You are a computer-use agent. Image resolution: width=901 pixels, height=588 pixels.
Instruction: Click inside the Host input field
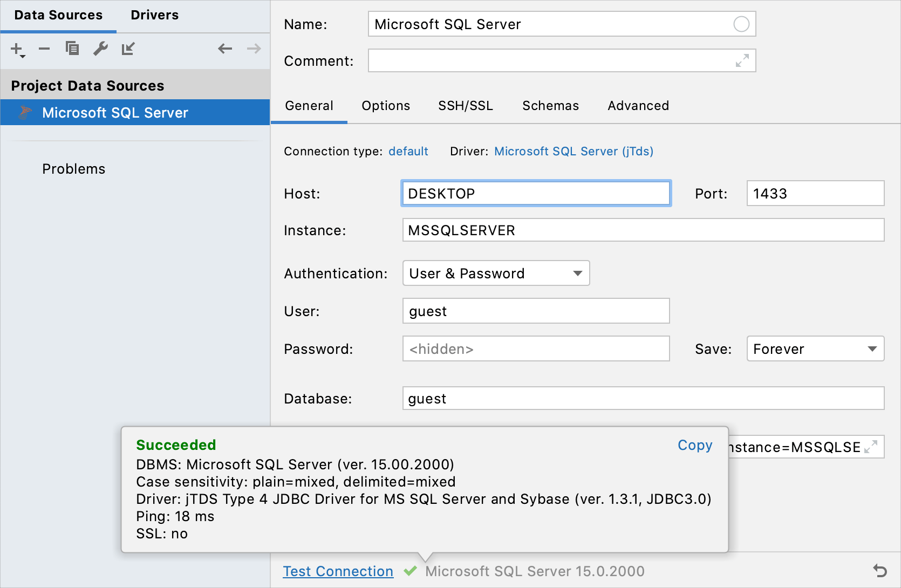pos(536,193)
